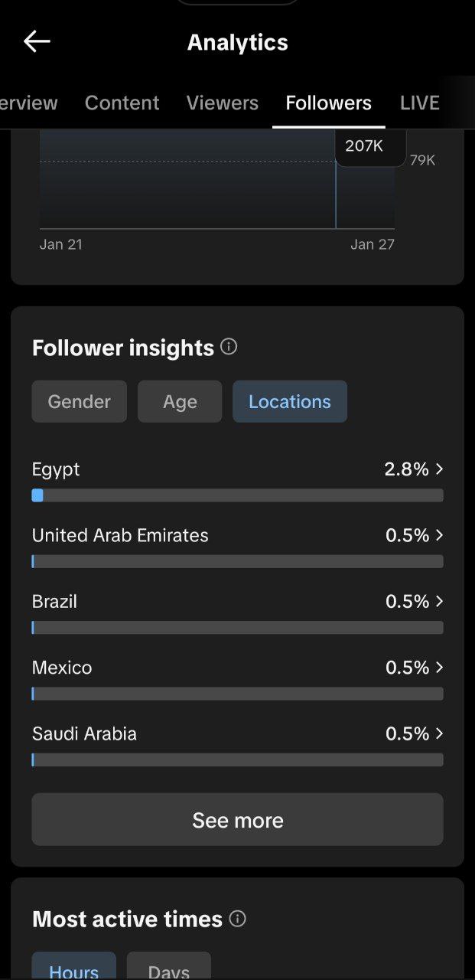This screenshot has width=475, height=980.
Task: Expand United Arab Emirates chevron
Action: pos(439,535)
